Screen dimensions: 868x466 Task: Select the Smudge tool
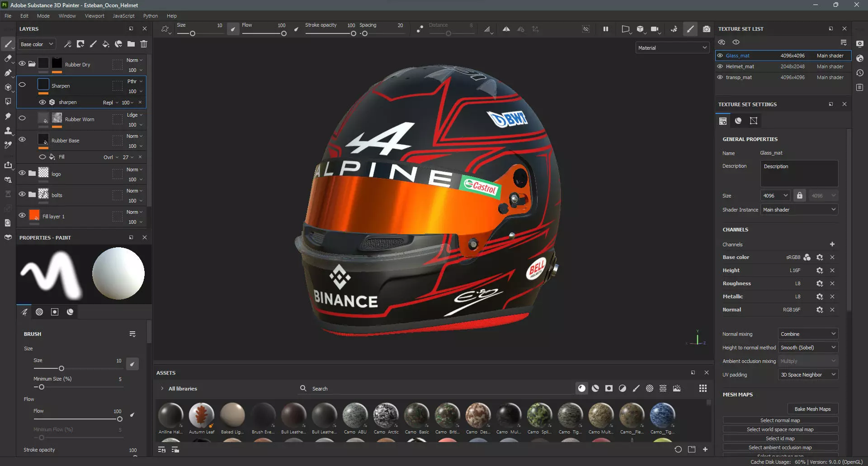click(x=8, y=116)
